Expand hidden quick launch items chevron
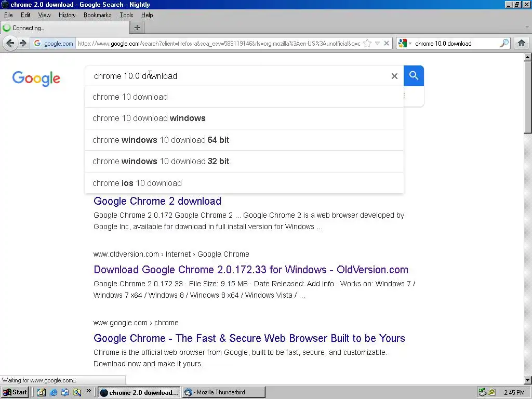Screen dimensions: 532x399 point(88,391)
